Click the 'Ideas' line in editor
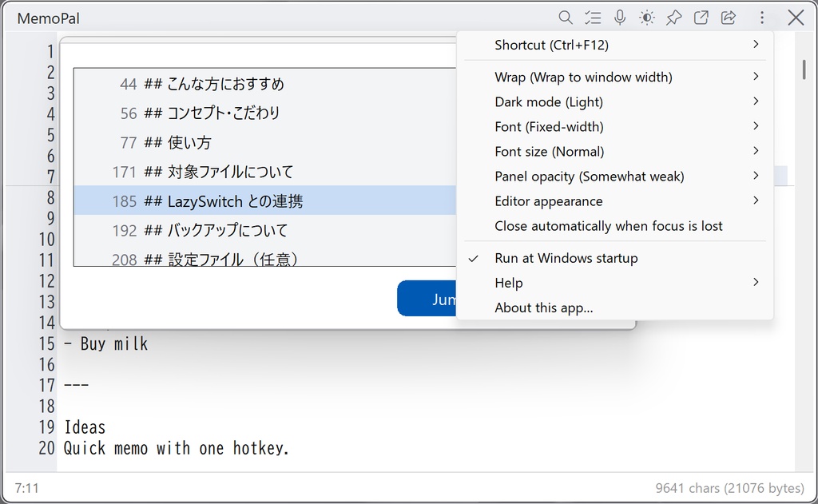The height and width of the screenshot is (504, 818). (85, 427)
